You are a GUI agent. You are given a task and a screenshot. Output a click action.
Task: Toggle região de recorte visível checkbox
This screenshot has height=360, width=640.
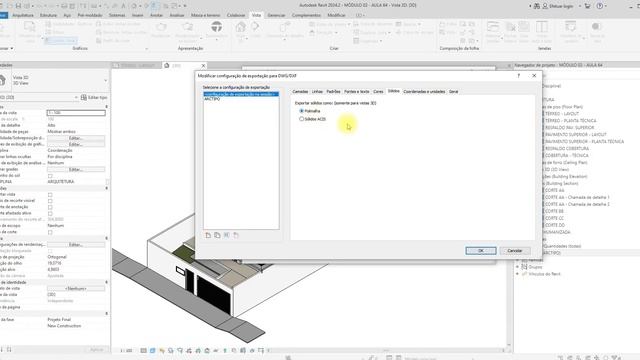point(50,201)
